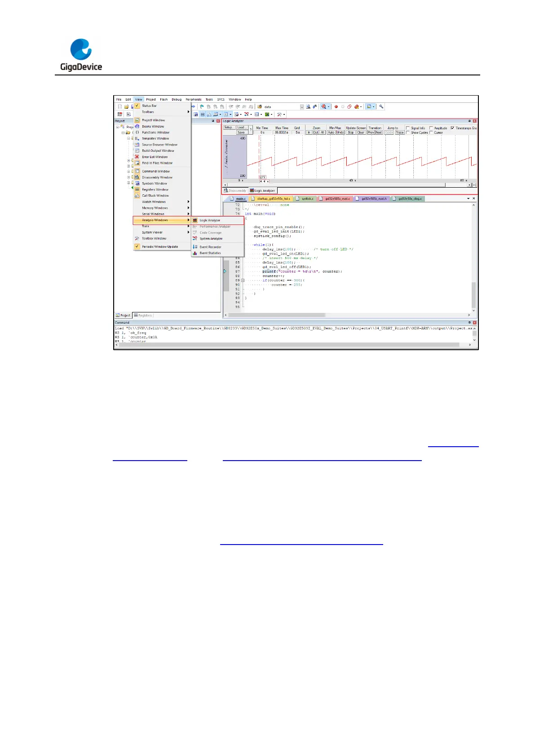Image resolution: width=535 pixels, height=756 pixels.
Task: Open the File menu
Action: tap(119, 100)
